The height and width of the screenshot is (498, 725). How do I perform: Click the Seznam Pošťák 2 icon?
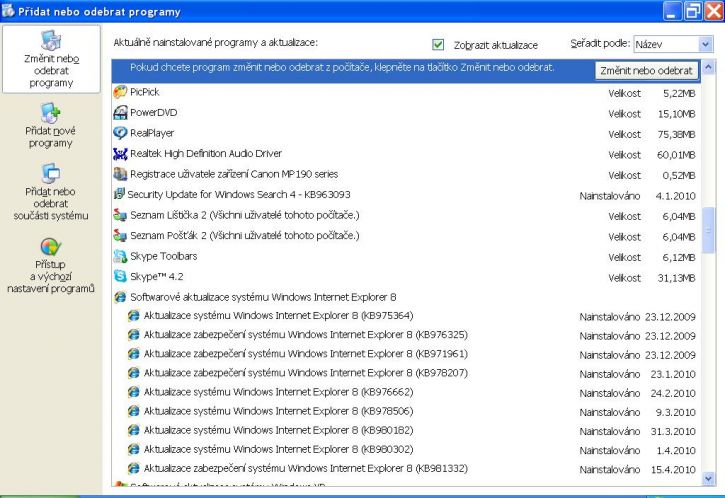tap(120, 235)
